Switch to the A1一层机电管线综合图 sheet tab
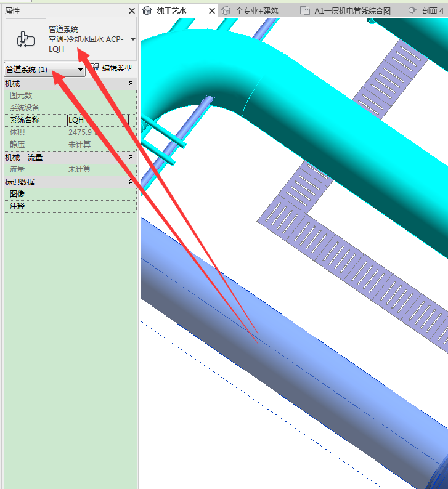448x489 pixels. 352,11
